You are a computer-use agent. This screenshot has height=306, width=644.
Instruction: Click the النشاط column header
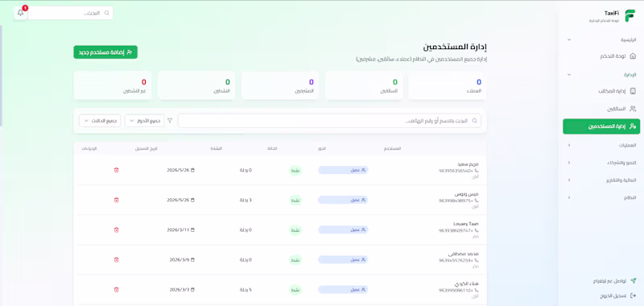click(x=216, y=148)
